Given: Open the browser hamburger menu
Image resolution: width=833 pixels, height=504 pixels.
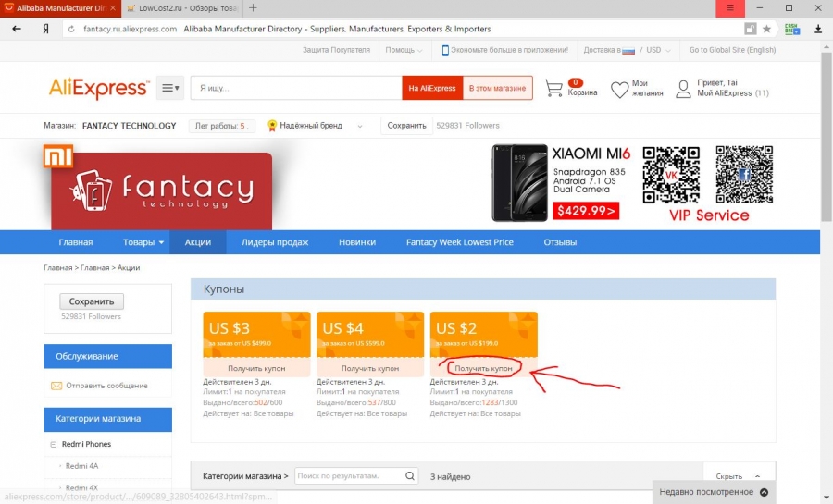Looking at the screenshot, I should 730,8.
